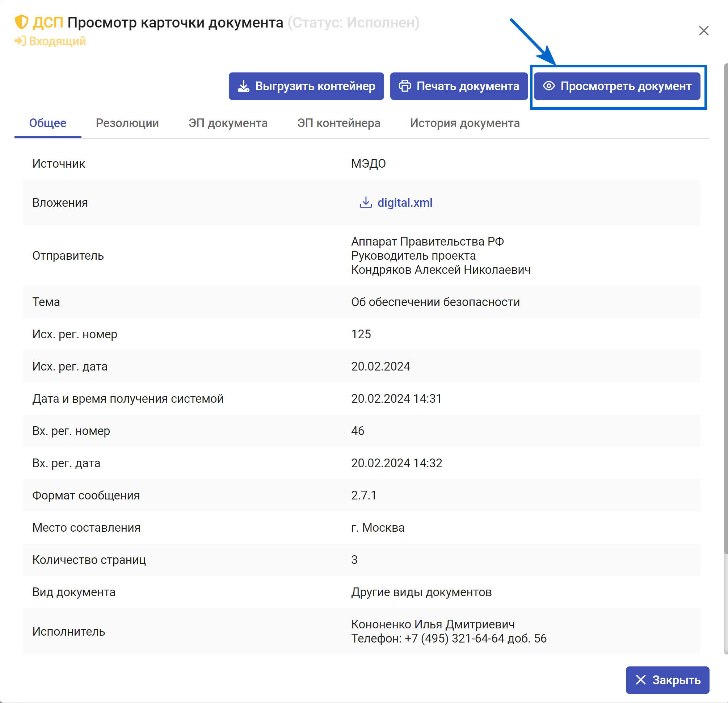Click outgoing reg. number 125
Screen dimensions: 728x703
361,334
